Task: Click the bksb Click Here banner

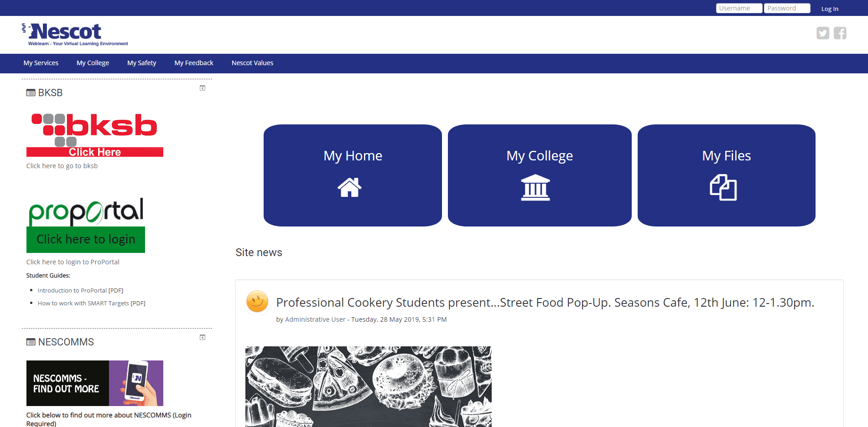Action: (x=95, y=135)
